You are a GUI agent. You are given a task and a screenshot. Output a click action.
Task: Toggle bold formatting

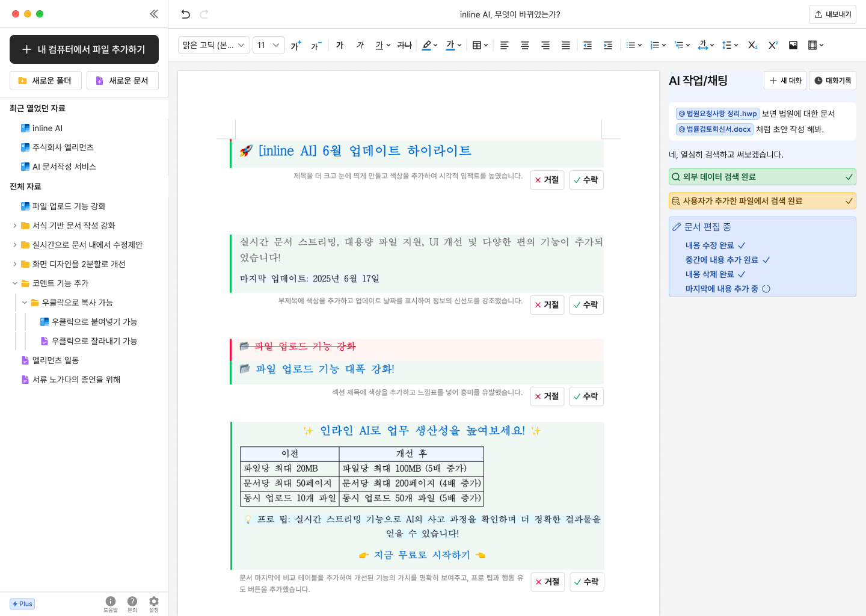(340, 45)
